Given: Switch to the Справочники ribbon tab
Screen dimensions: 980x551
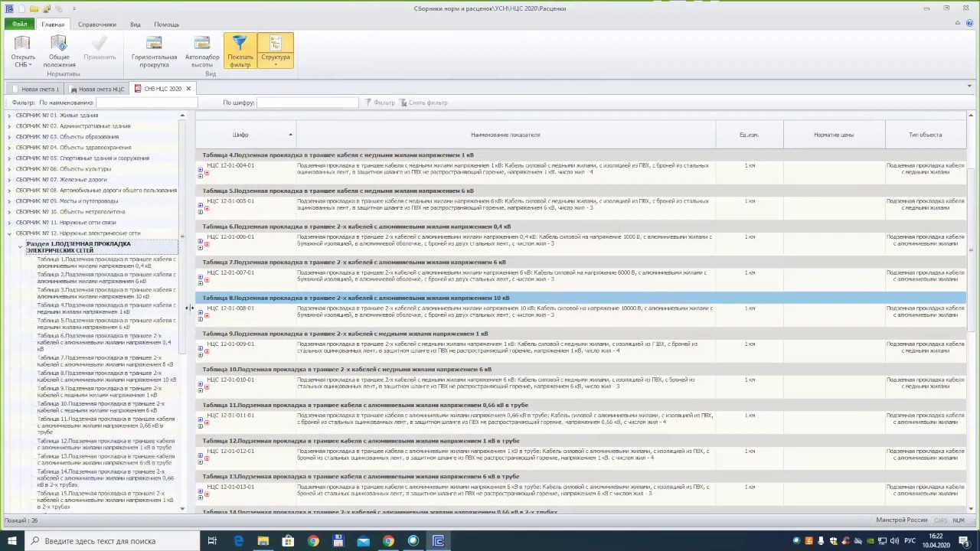Looking at the screenshot, I should coord(97,24).
